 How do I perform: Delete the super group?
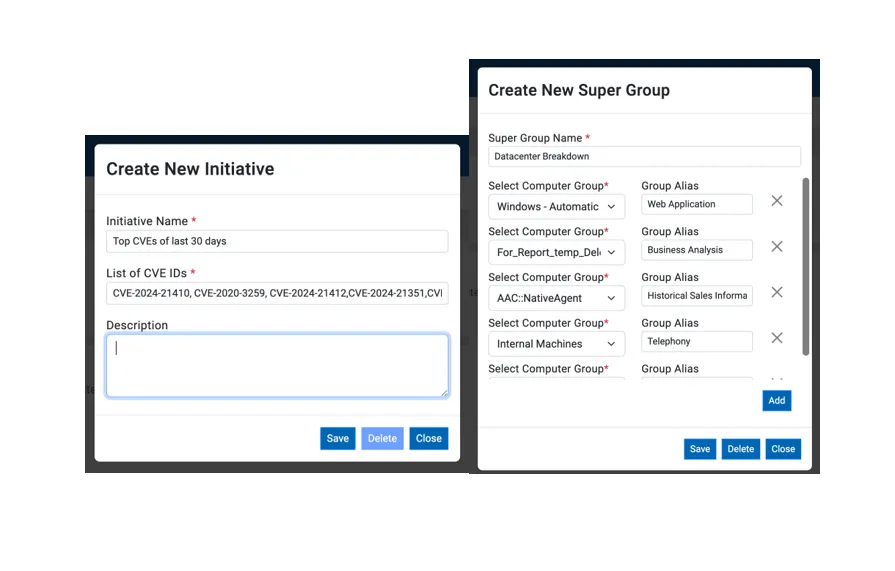741,449
